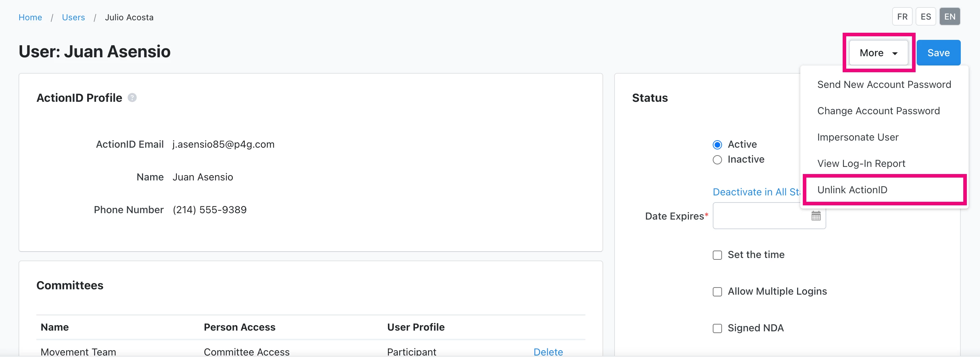This screenshot has height=358, width=980.
Task: Check the Set the time checkbox
Action: point(717,255)
